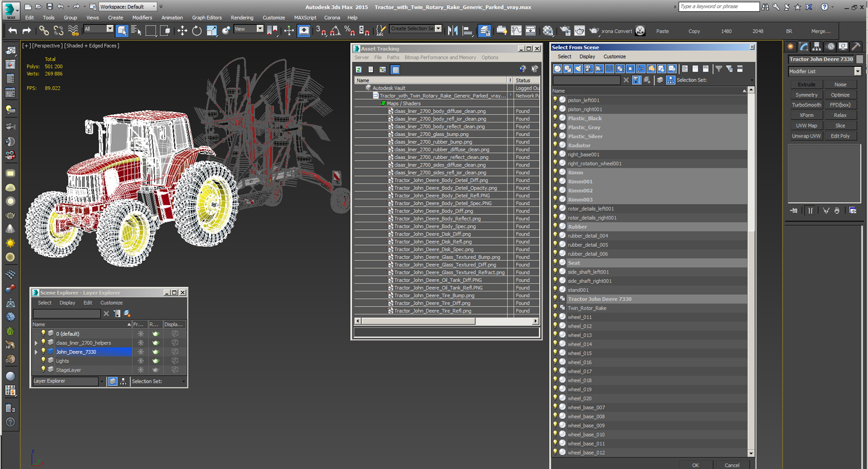This screenshot has width=868, height=469.
Task: Click Sort by Hierarchy icon in Select From Scene
Action: point(670,80)
